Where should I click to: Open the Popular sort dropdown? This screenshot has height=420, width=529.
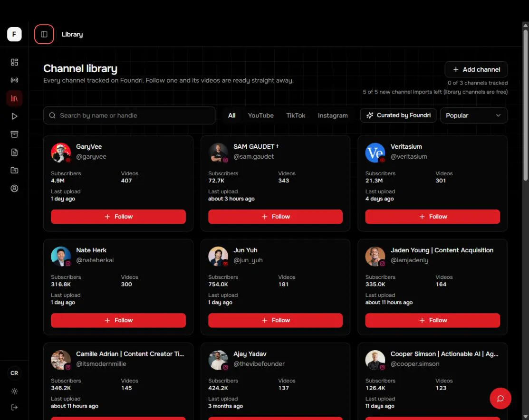point(474,115)
